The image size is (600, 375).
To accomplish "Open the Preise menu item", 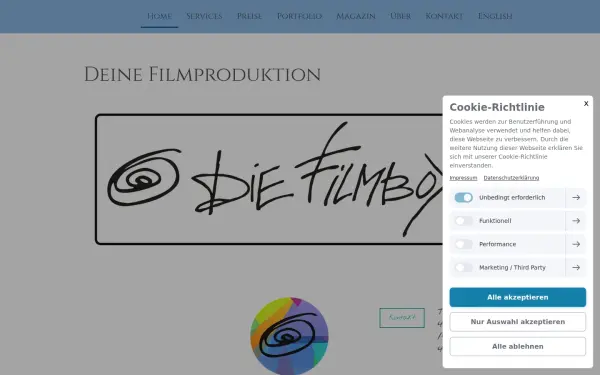I will point(249,16).
